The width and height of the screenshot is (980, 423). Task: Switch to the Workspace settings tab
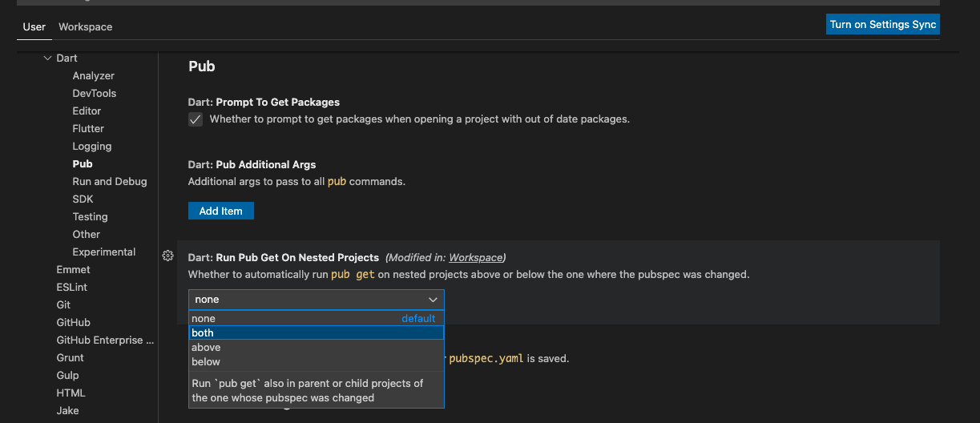pyautogui.click(x=85, y=27)
